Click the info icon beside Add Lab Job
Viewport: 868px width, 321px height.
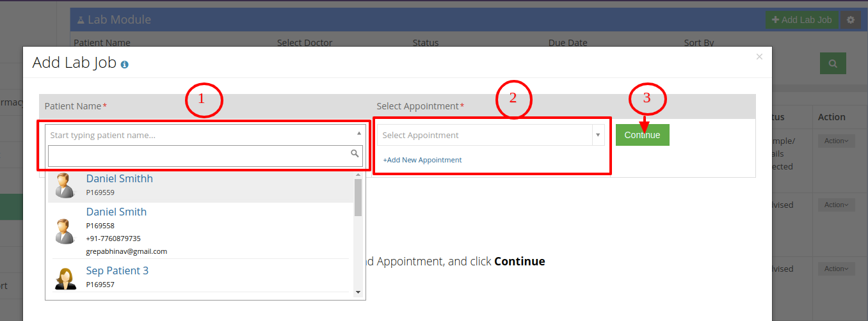point(124,65)
